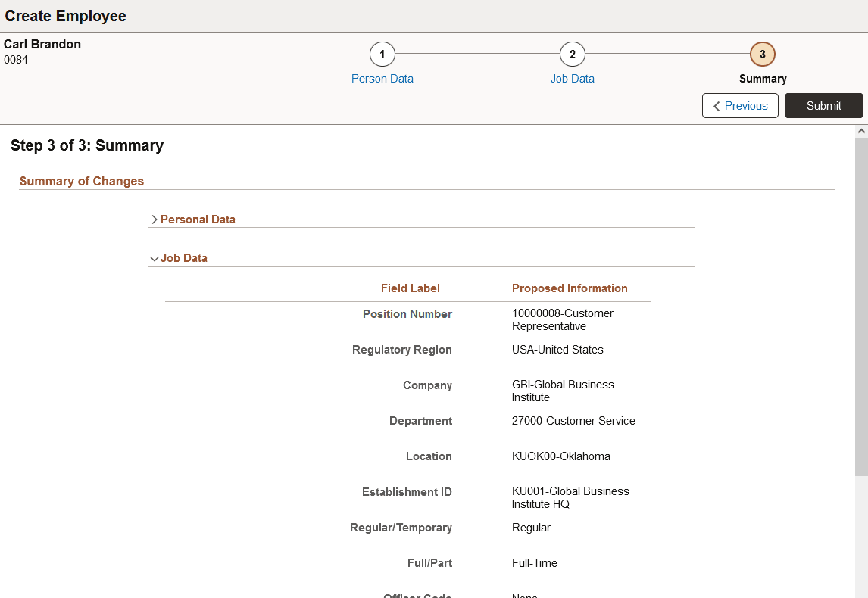
Task: Submit the new employee record
Action: pyautogui.click(x=823, y=105)
